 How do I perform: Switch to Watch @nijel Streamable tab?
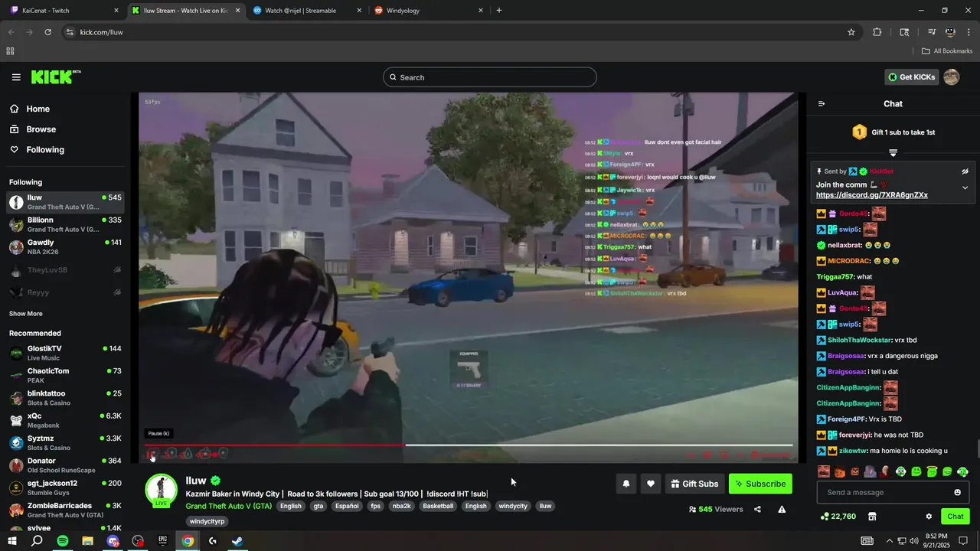[x=306, y=11]
